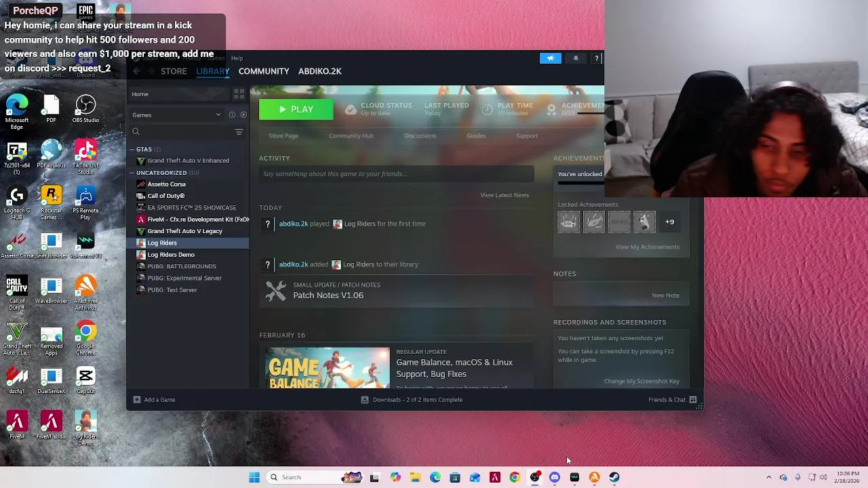Open Community Hub link
This screenshot has width=868, height=488.
click(351, 136)
